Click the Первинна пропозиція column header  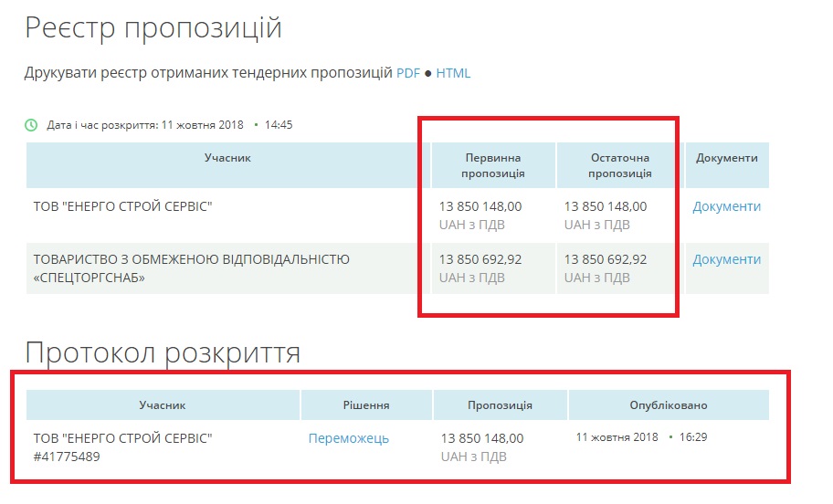point(492,165)
